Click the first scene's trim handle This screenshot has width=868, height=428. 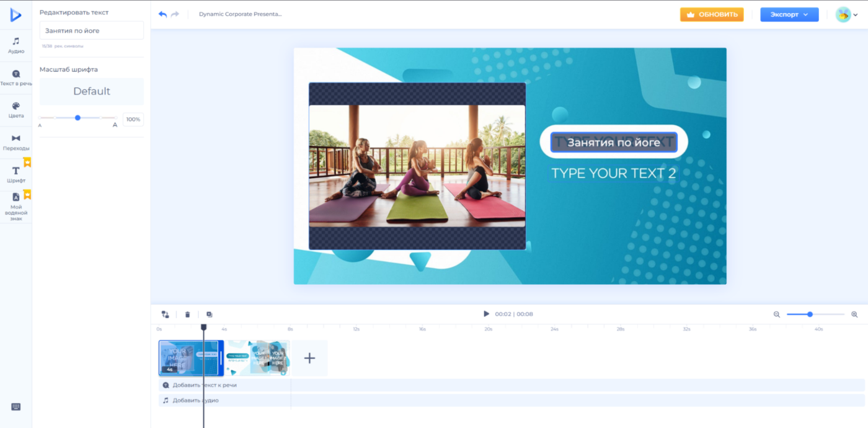click(x=221, y=358)
